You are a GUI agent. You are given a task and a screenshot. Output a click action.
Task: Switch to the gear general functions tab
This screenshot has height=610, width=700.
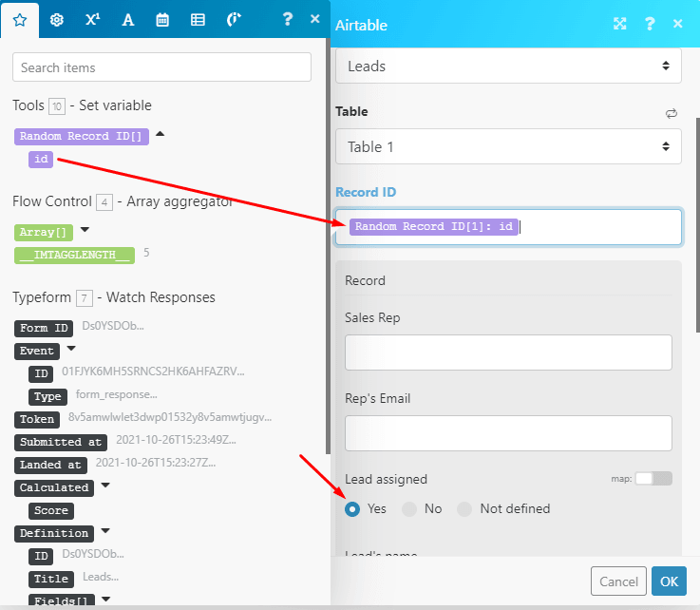coord(56,19)
